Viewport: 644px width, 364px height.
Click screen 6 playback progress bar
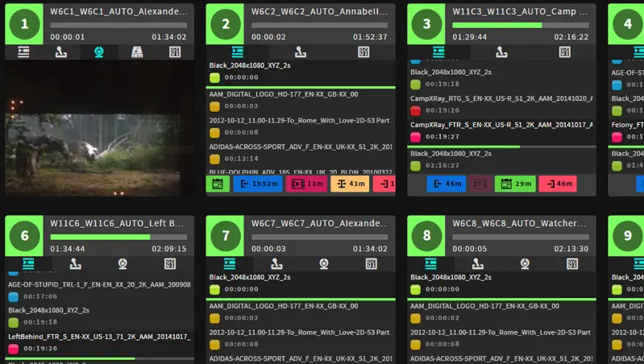point(118,237)
